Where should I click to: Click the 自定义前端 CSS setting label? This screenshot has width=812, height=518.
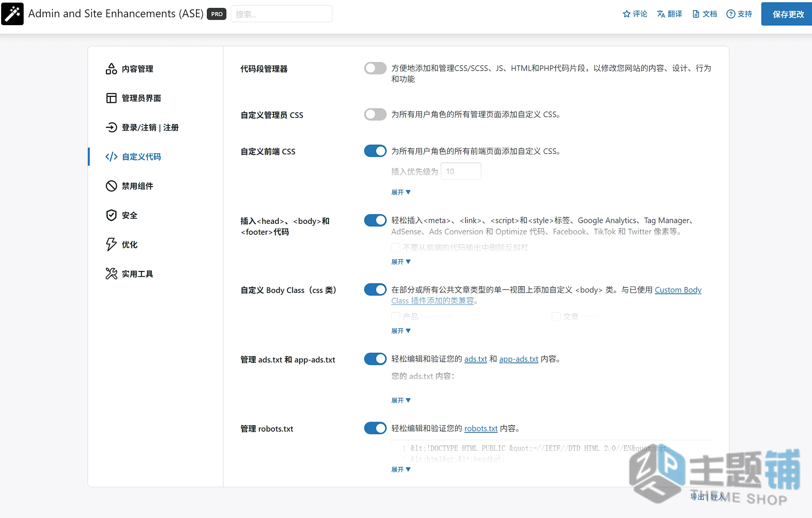pos(268,152)
